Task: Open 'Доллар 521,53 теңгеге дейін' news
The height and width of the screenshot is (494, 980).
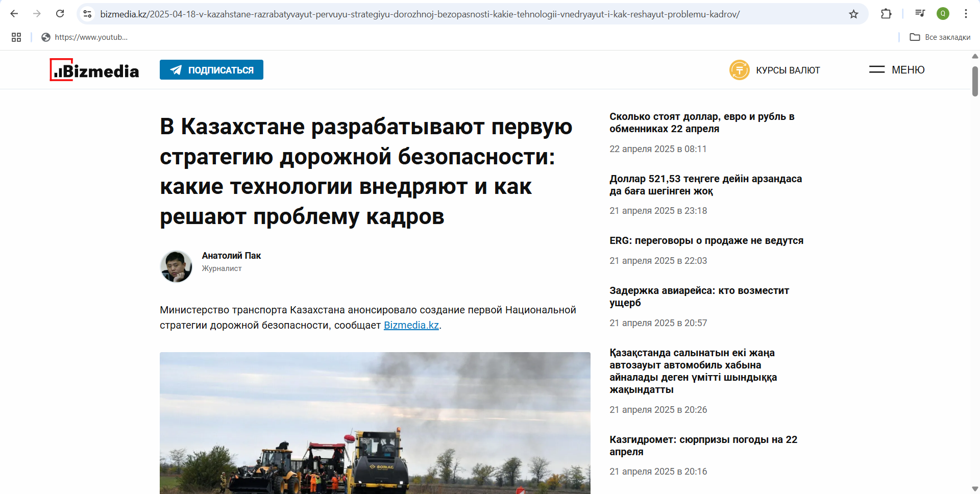Action: tap(705, 185)
